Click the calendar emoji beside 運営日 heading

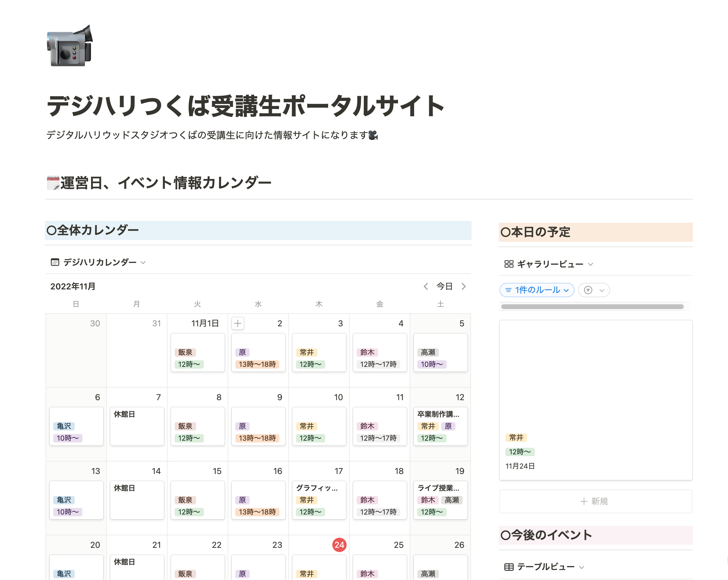(53, 183)
